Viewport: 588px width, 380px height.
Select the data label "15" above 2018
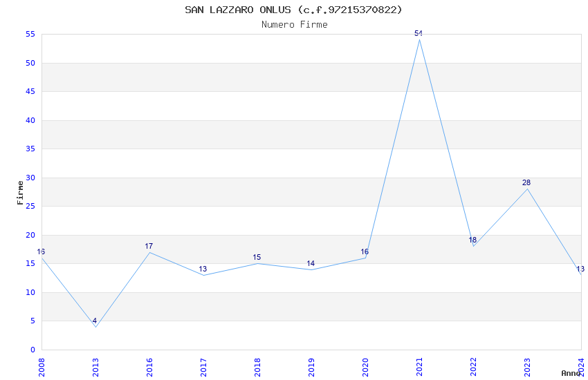[x=257, y=258]
